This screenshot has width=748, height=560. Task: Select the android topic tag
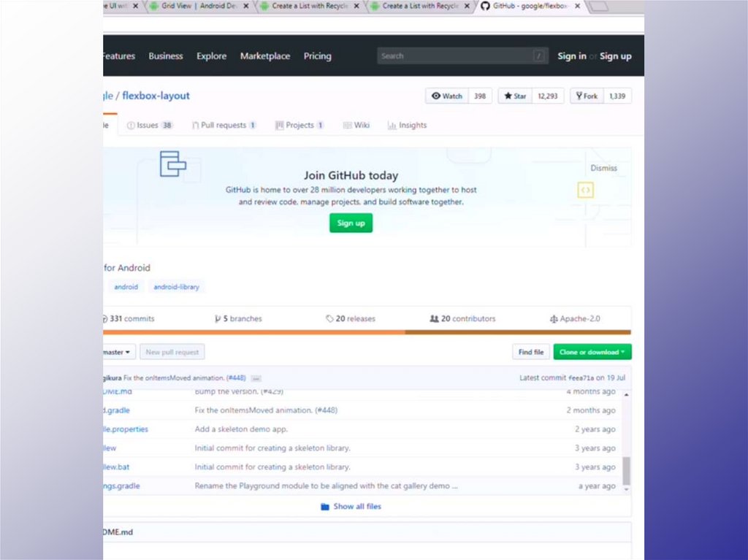126,287
